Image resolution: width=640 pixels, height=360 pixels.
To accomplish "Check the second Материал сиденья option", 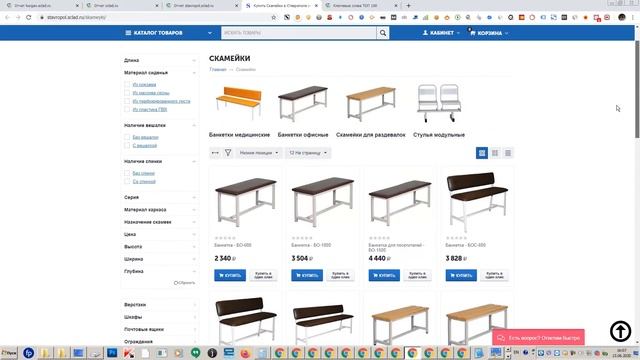I will coord(127,93).
